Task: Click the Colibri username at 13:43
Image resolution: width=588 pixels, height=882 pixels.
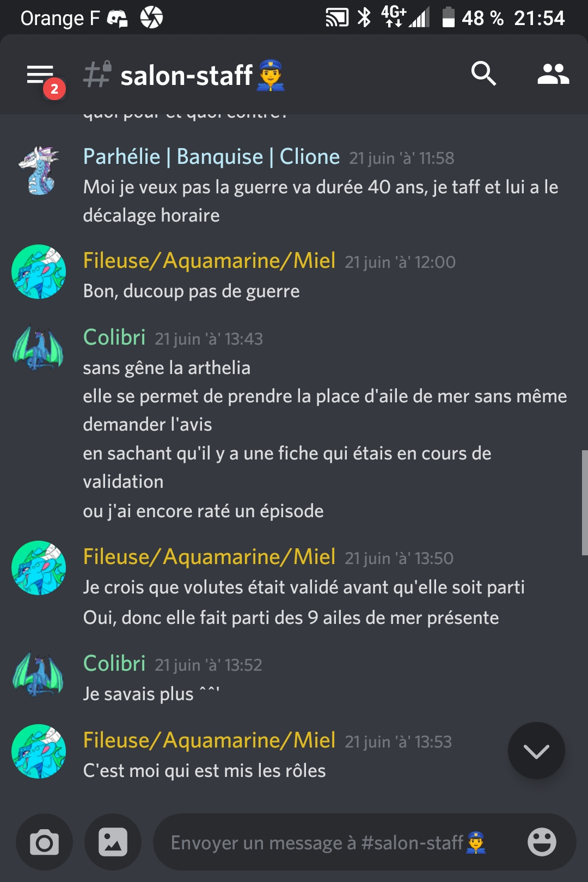Action: [x=114, y=338]
